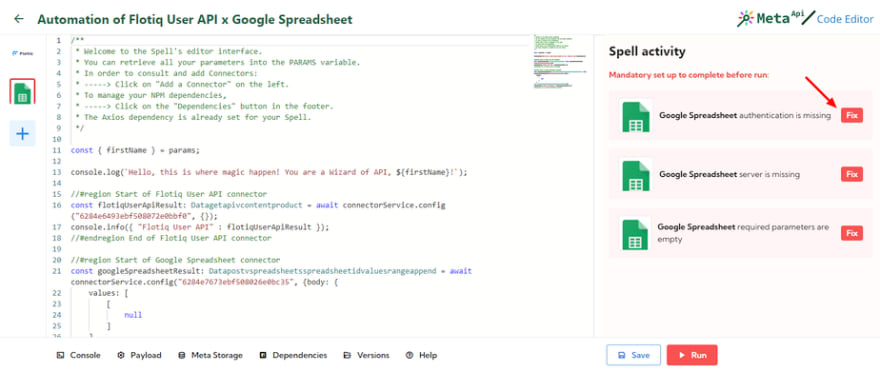Select the Flotiq connector in sidebar
Viewport: 880px width, 372px height.
click(22, 53)
